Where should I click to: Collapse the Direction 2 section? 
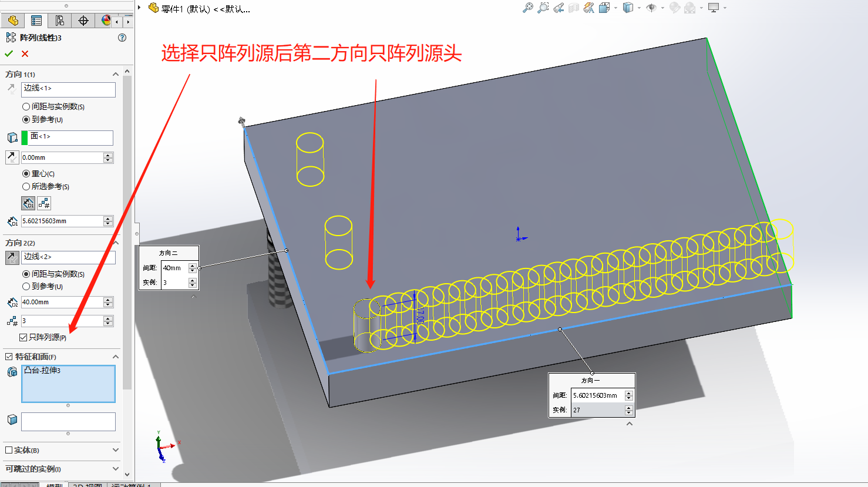coord(116,243)
